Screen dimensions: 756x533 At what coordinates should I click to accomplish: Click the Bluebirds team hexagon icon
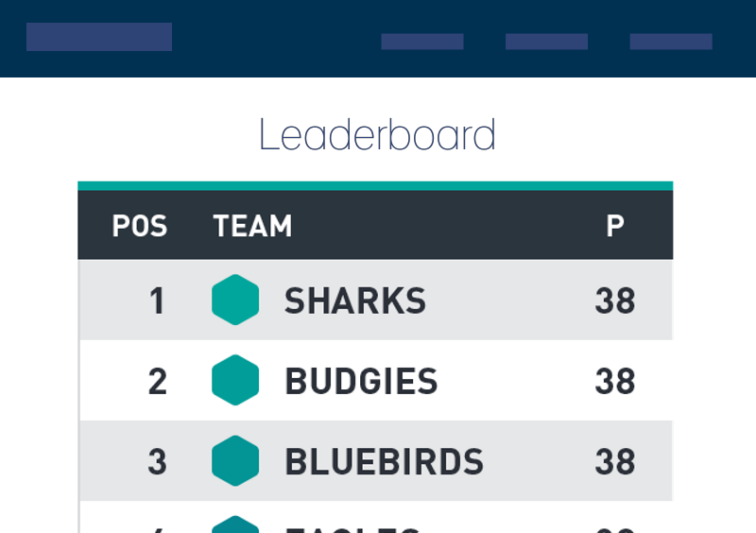coord(235,460)
